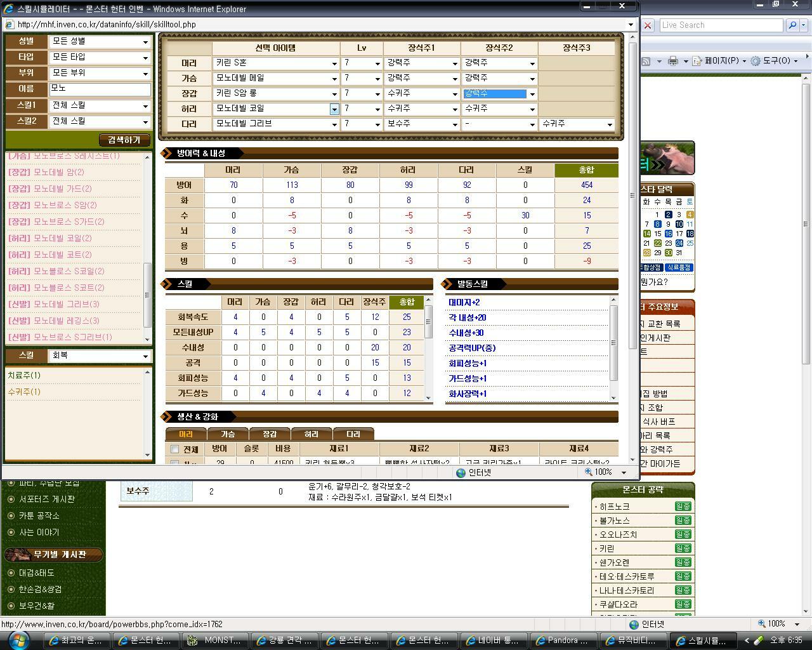The height and width of the screenshot is (650, 812).
Task: Open the 도구(O) gear tools menu
Action: 756,61
